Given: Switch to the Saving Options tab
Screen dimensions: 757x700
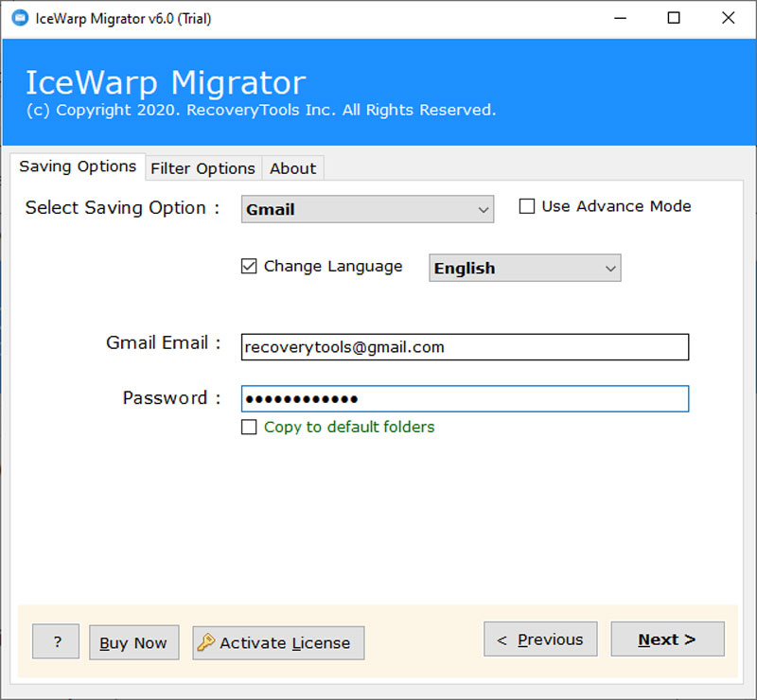Looking at the screenshot, I should pyautogui.click(x=78, y=166).
